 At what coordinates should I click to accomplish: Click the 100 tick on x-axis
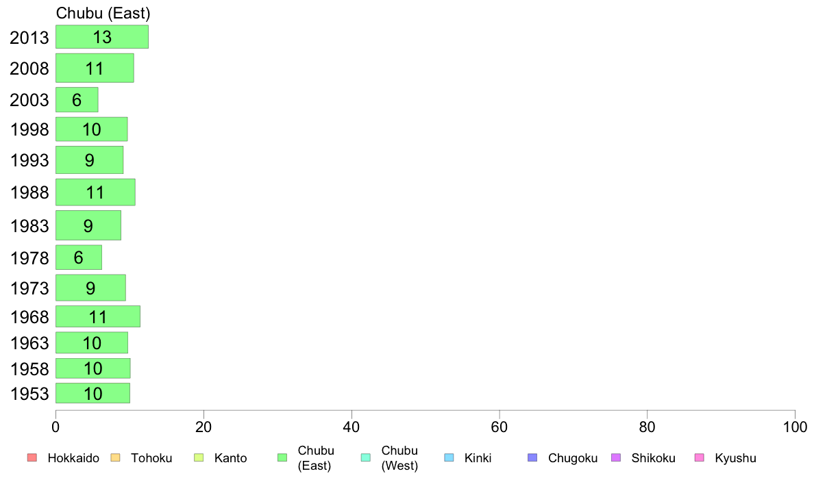click(795, 427)
